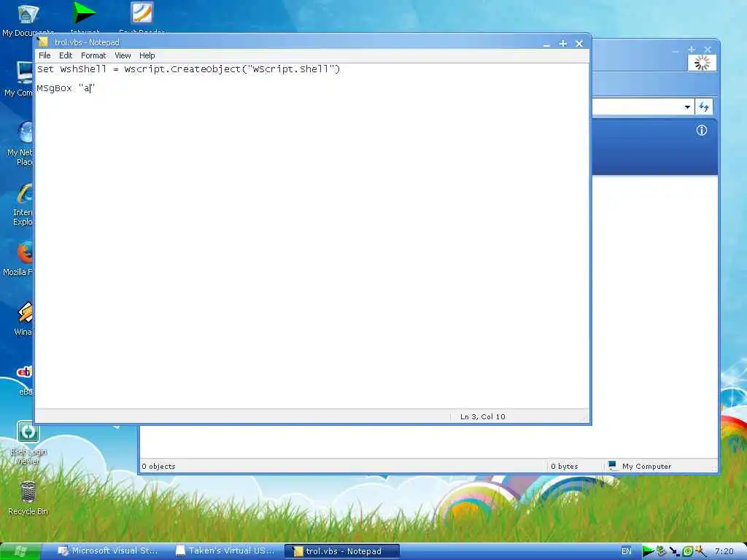Open the Edit menu in Notepad
Image resolution: width=747 pixels, height=560 pixels.
click(x=65, y=55)
